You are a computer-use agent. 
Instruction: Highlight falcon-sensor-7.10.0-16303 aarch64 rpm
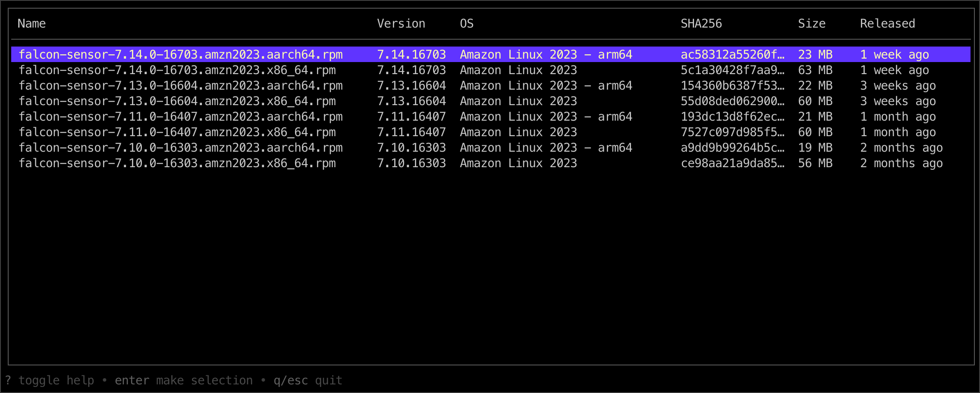pyautogui.click(x=180, y=148)
